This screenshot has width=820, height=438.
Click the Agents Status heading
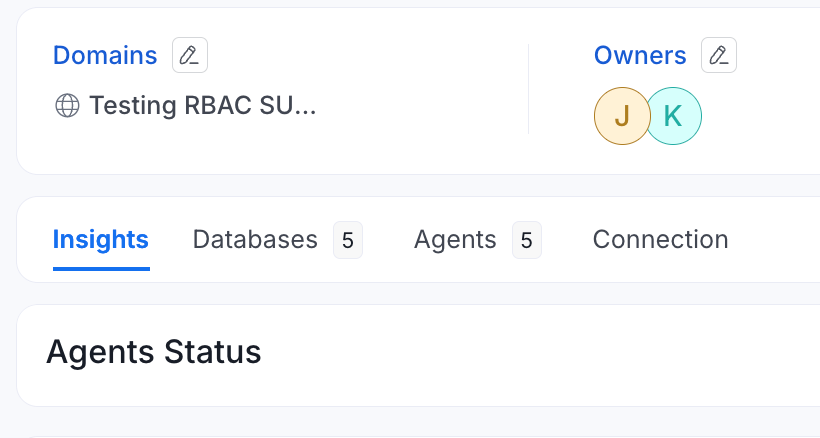(x=154, y=352)
